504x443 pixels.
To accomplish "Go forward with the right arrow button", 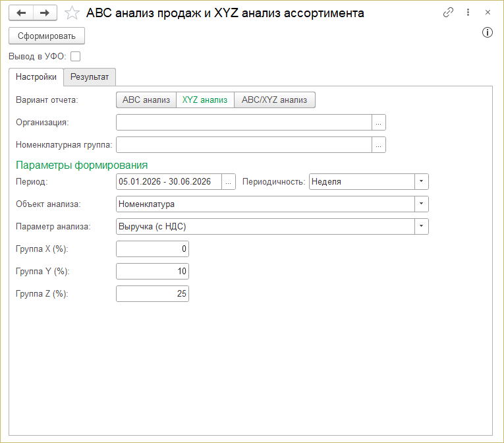I will click(x=45, y=13).
